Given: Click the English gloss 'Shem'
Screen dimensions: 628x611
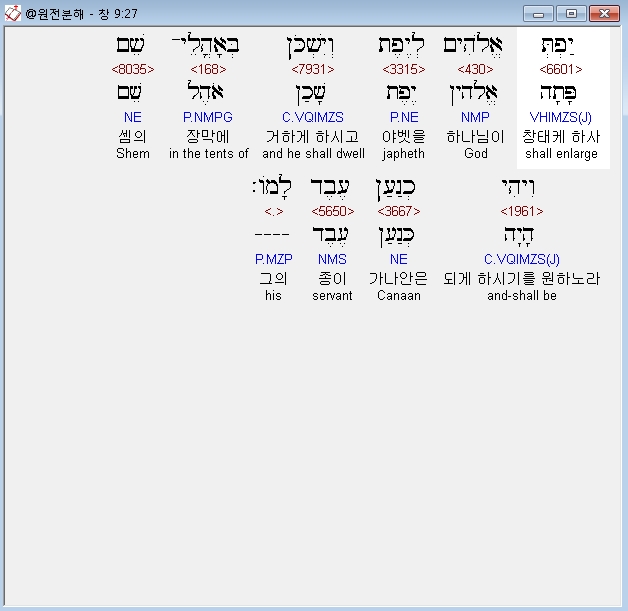Looking at the screenshot, I should 133,153.
